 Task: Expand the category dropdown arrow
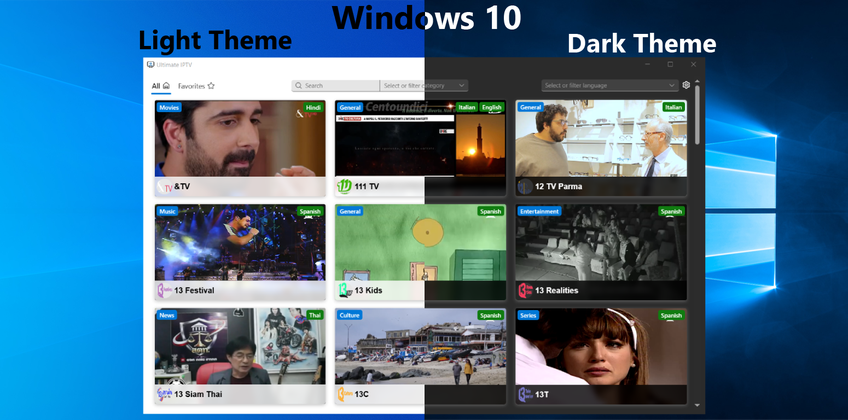tap(461, 85)
